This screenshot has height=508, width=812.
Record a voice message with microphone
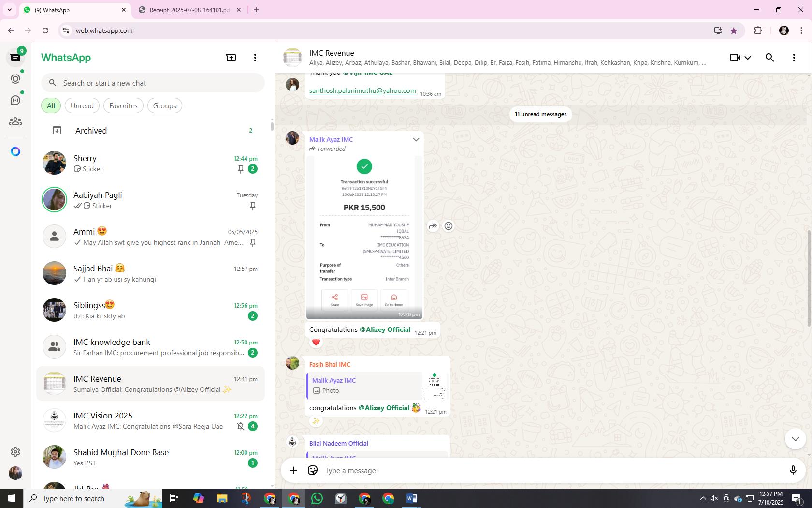tap(793, 470)
